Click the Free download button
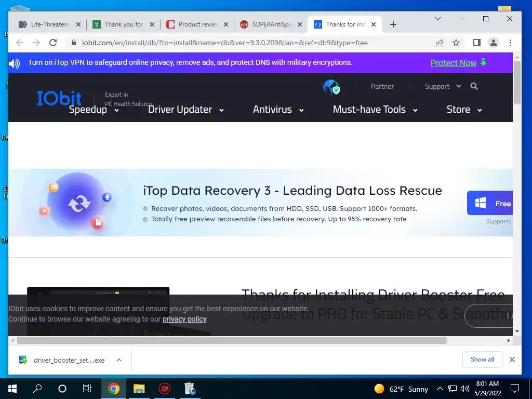 pyautogui.click(x=489, y=203)
